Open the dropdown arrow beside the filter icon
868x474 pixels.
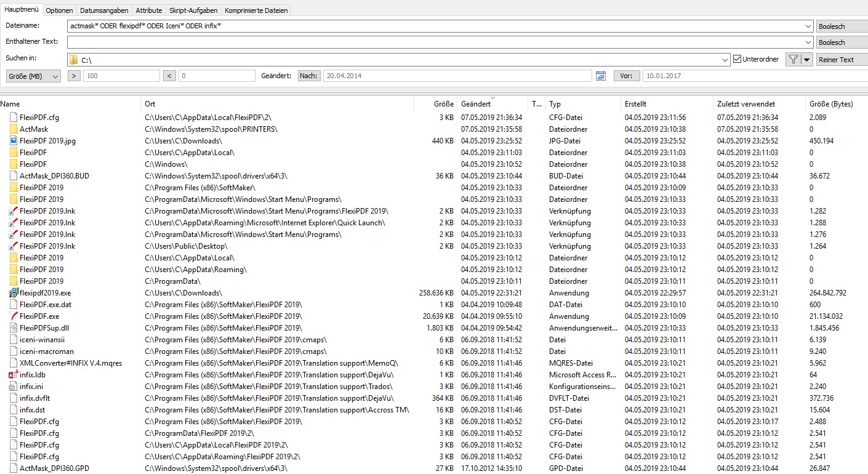[806, 60]
